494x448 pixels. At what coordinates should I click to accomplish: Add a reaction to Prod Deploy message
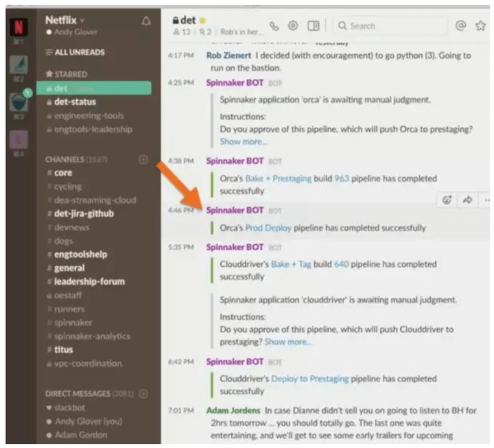click(447, 200)
